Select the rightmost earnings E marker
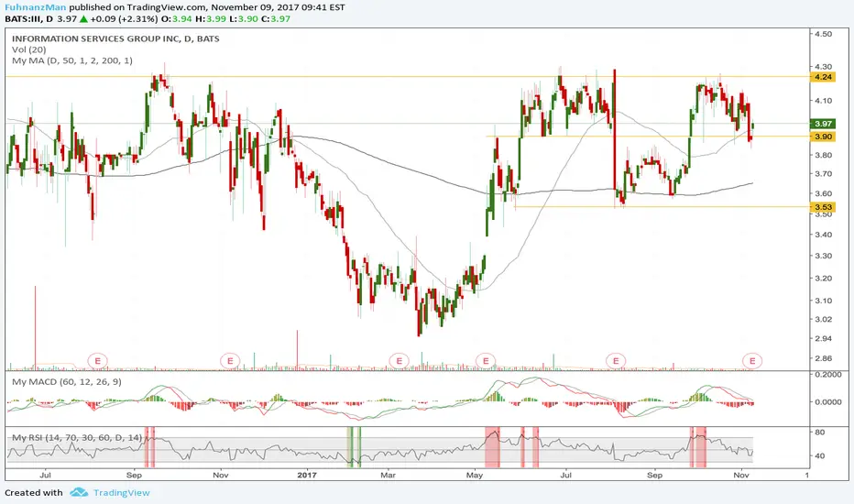854x504 pixels. [x=752, y=361]
